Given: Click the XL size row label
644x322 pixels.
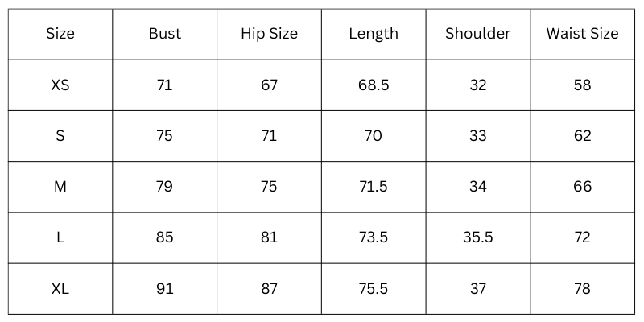Looking at the screenshot, I should (60, 289).
